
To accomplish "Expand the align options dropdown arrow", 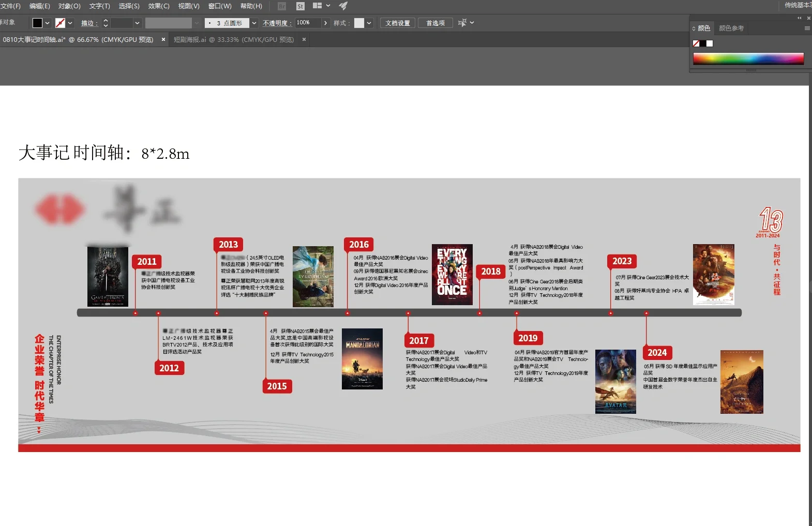I will 472,23.
